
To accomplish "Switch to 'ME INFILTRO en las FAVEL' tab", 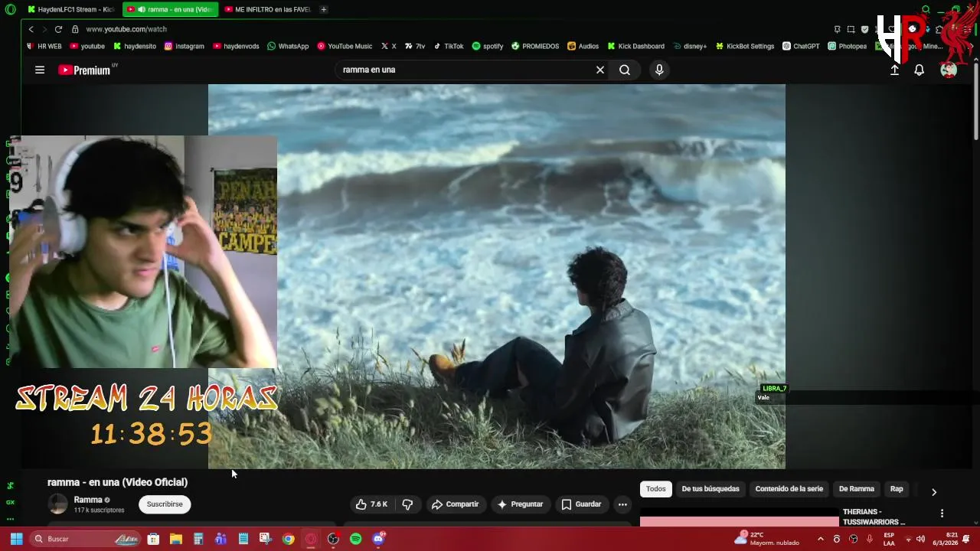I will 267,9.
